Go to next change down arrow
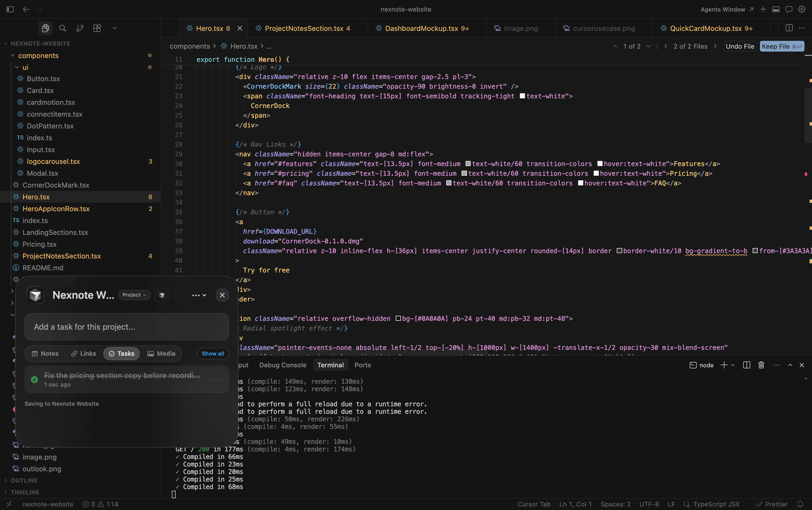The width and height of the screenshot is (812, 510). coord(648,46)
